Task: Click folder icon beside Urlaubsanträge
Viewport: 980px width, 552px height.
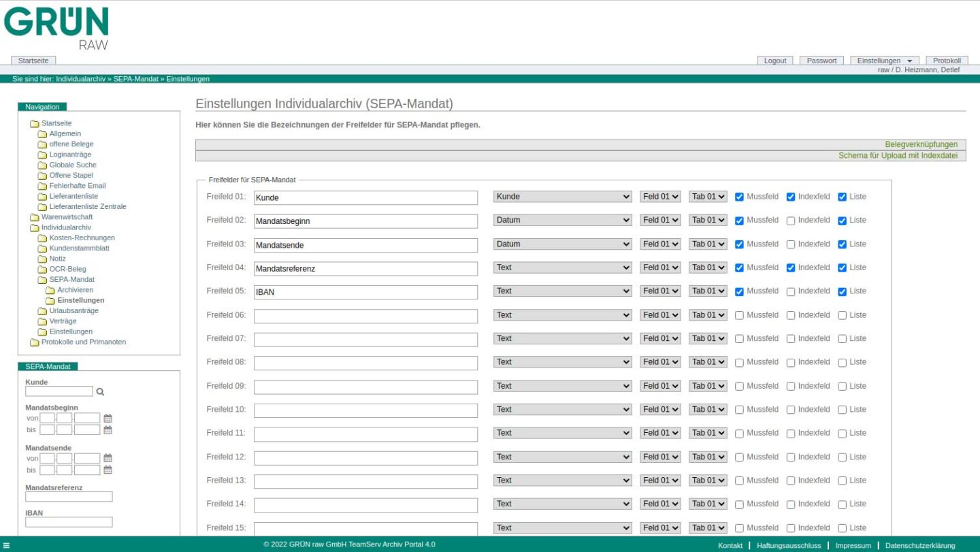Action: coord(42,311)
